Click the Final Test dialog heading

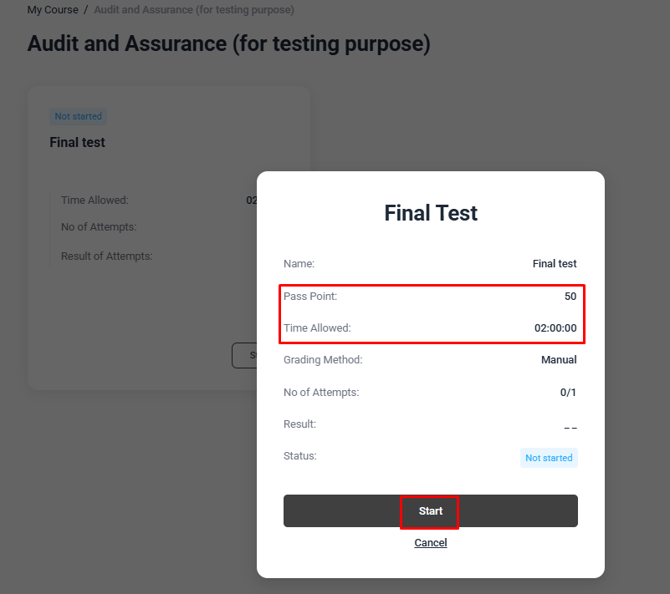coord(431,213)
